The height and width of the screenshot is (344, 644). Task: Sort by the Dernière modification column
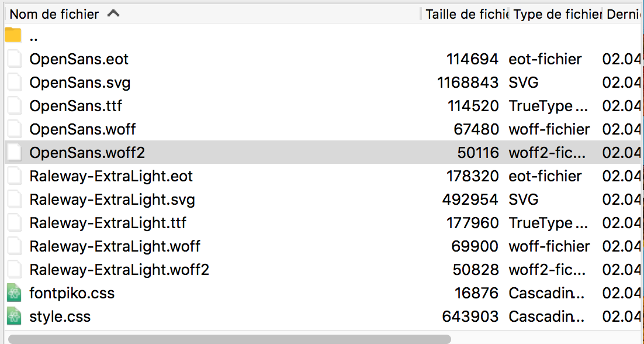click(x=624, y=14)
